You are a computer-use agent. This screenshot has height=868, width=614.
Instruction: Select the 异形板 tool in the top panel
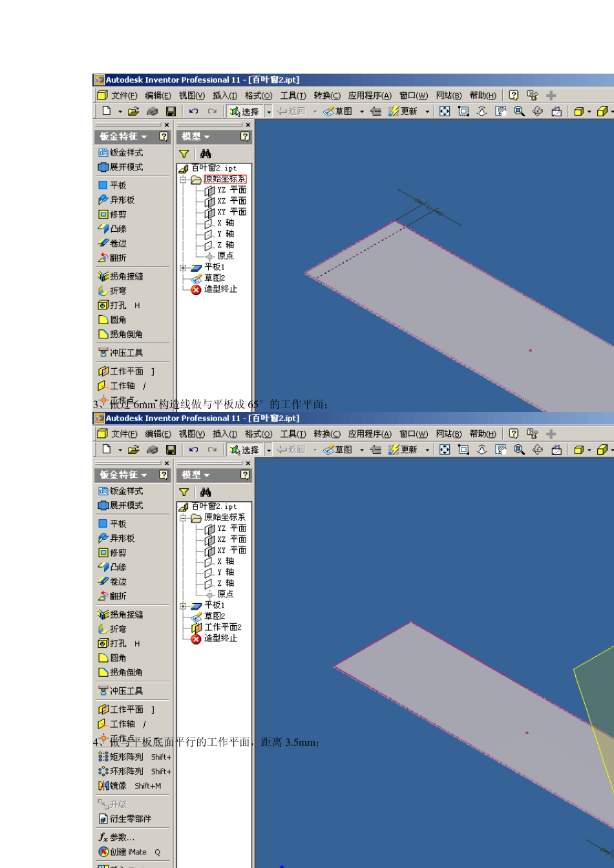(117, 200)
